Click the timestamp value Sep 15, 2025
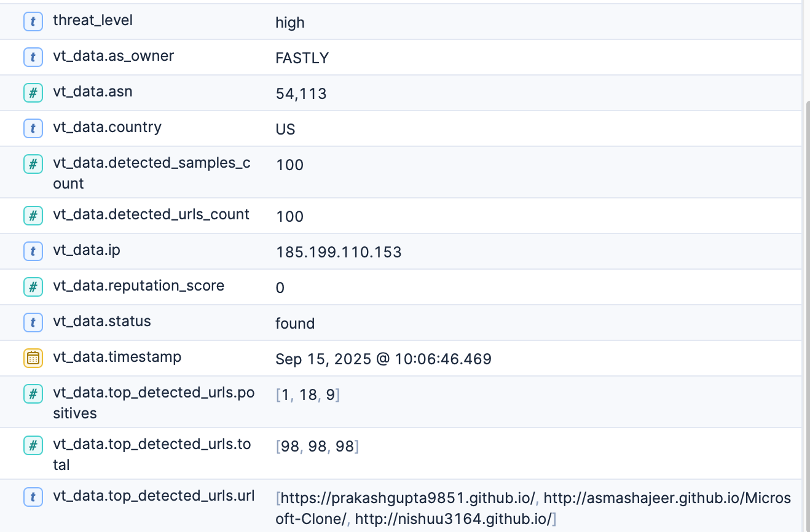The image size is (810, 532). (x=383, y=359)
